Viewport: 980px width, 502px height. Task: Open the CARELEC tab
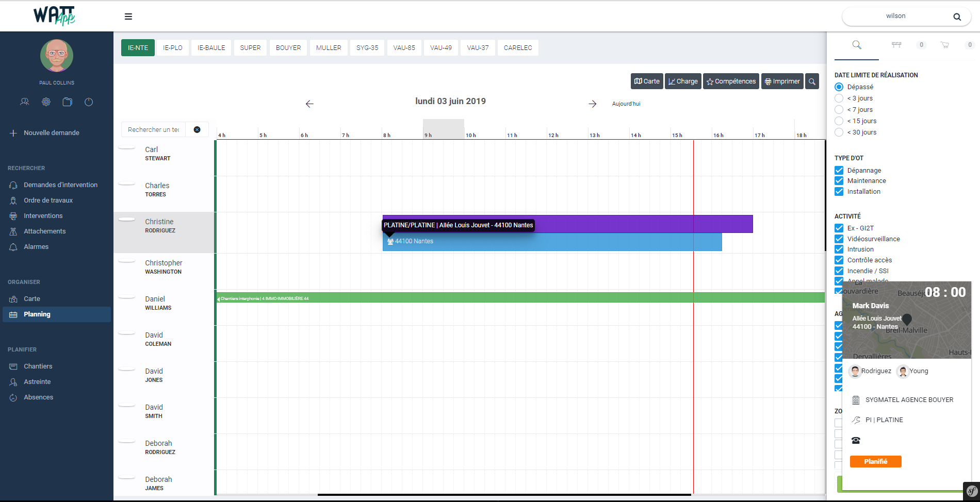point(517,48)
